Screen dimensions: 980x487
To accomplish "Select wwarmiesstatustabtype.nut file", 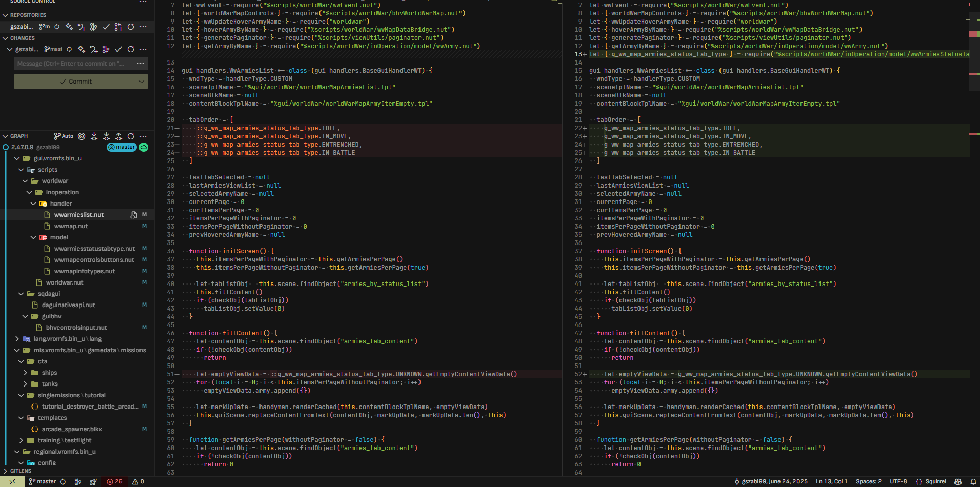I will point(95,249).
